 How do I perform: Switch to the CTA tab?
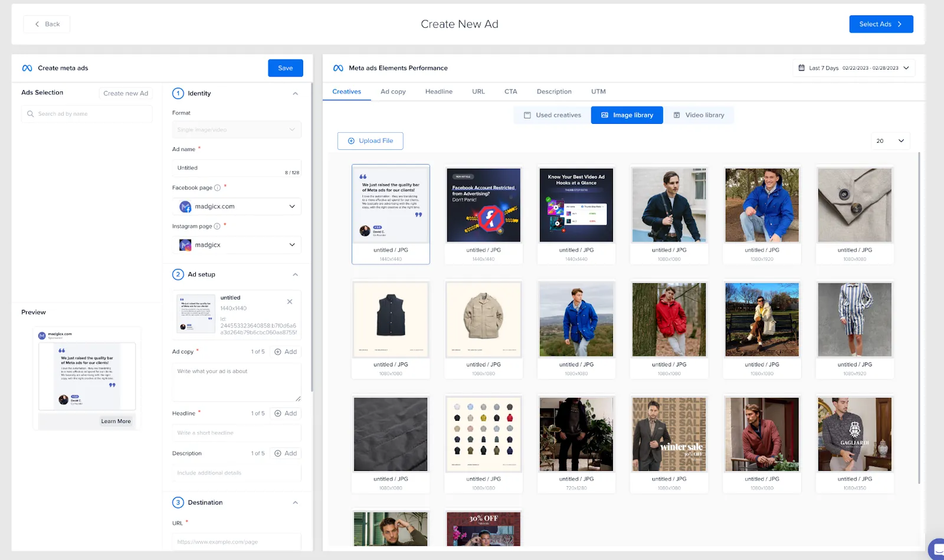pyautogui.click(x=511, y=92)
